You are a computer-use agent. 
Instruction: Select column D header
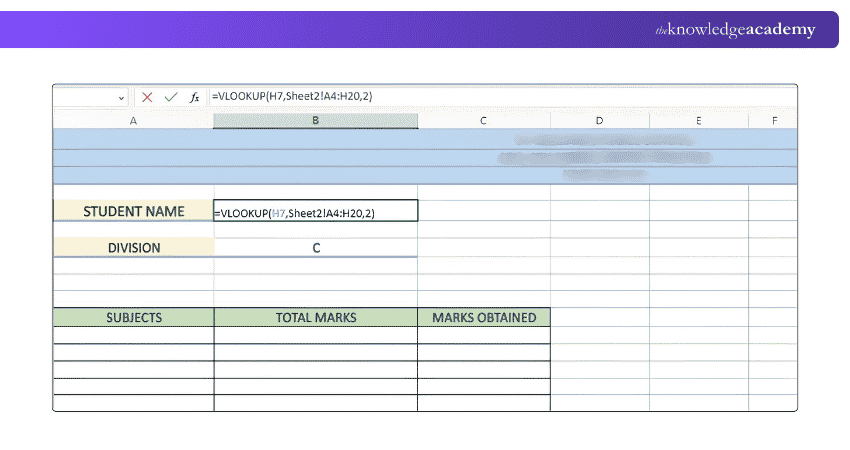[600, 121]
